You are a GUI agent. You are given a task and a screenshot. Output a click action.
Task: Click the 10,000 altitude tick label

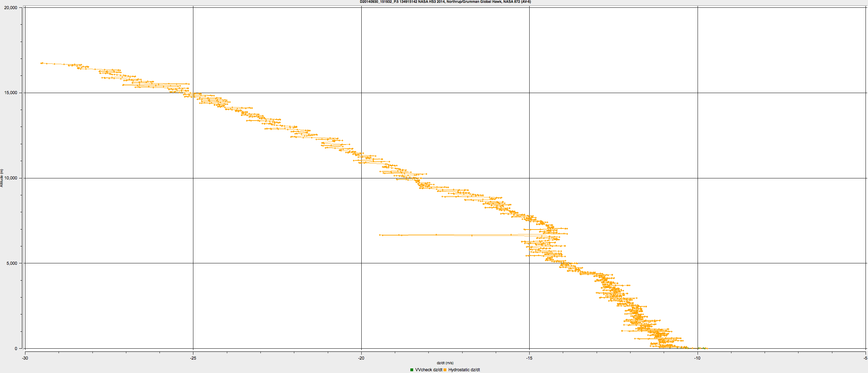pyautogui.click(x=11, y=178)
